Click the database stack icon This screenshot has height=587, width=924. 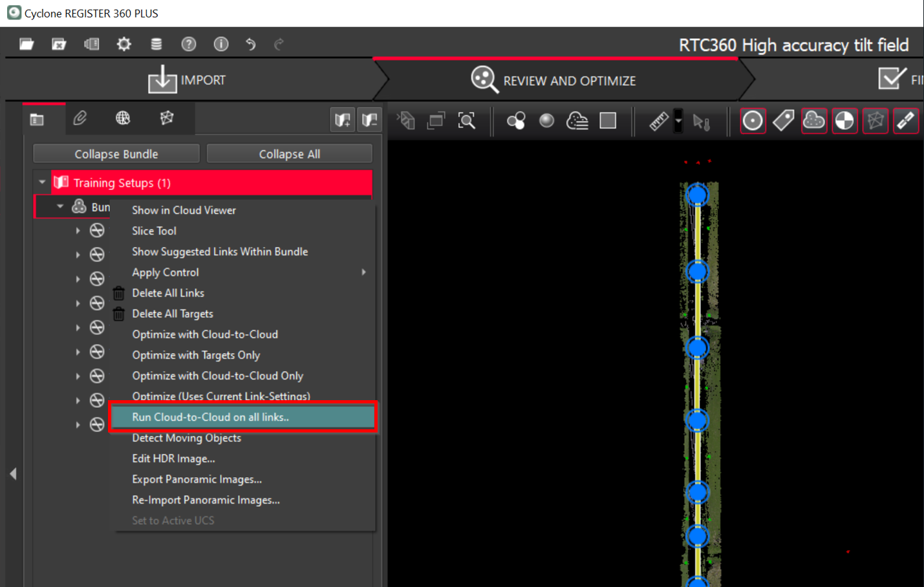(x=156, y=44)
